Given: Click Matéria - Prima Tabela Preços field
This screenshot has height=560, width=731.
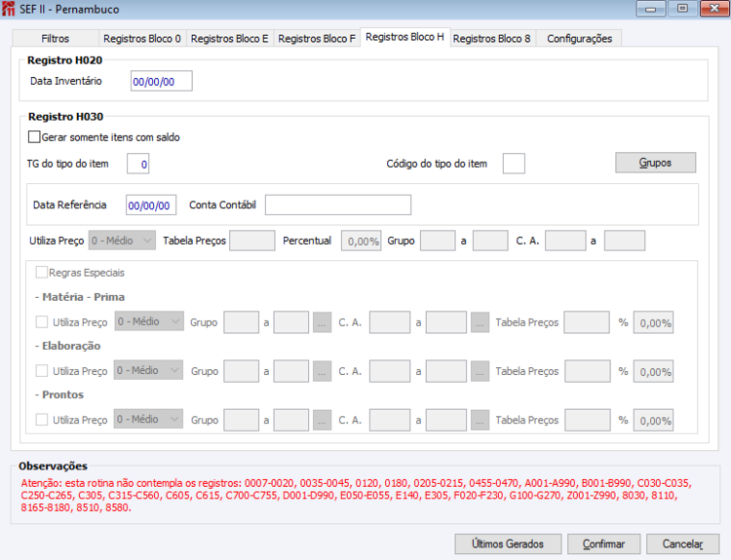Looking at the screenshot, I should tap(587, 322).
